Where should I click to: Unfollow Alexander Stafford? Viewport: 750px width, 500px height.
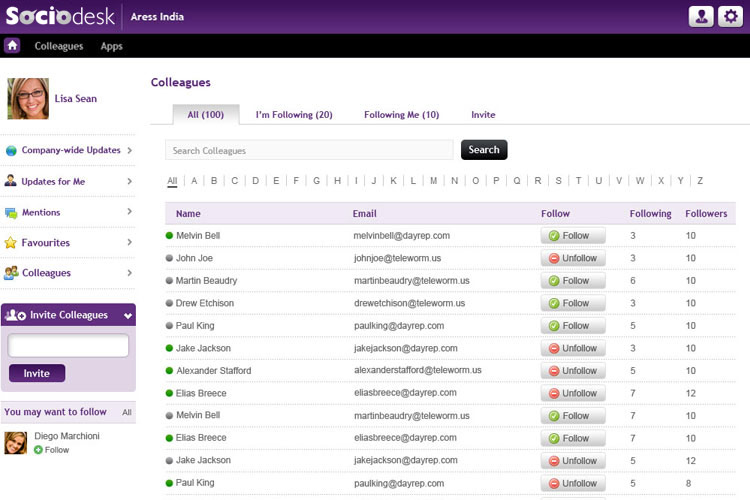[573, 371]
